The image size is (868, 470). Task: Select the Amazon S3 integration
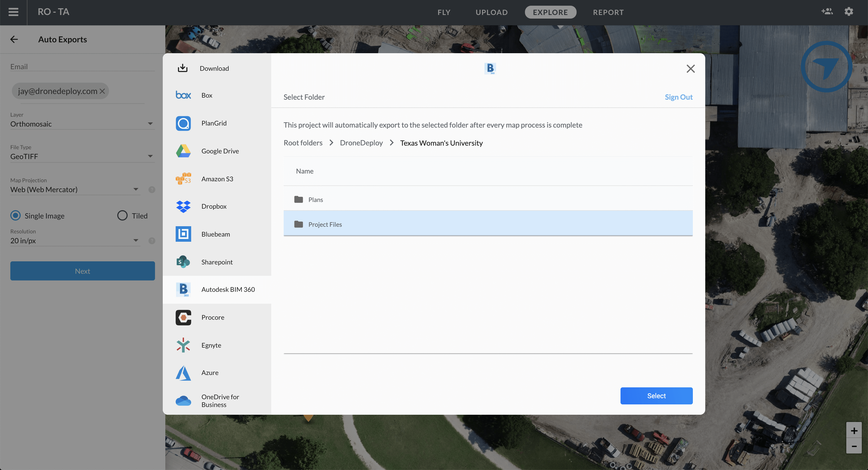point(217,179)
